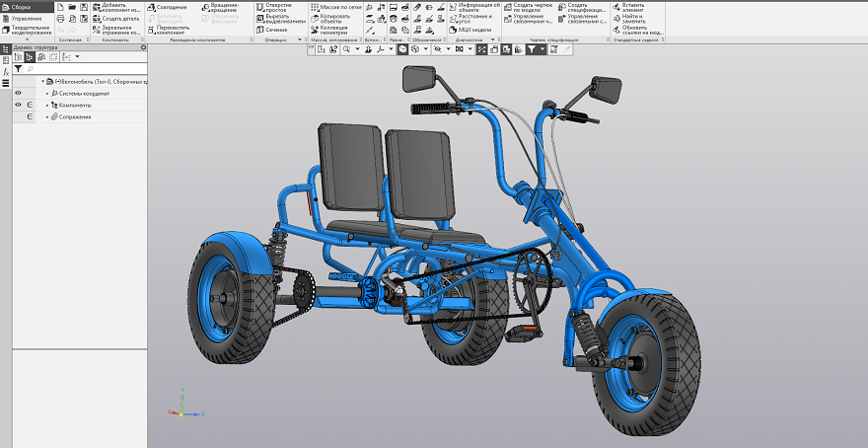Switch to Твердотельное моделирование toolset

click(28, 30)
